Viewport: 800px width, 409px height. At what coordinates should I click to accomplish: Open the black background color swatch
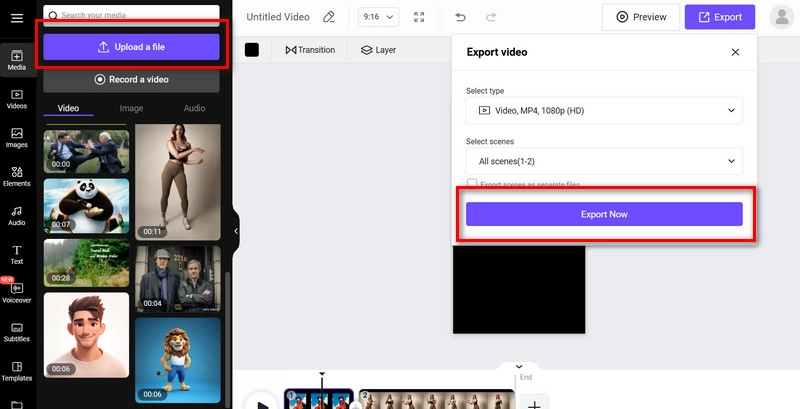pos(252,49)
